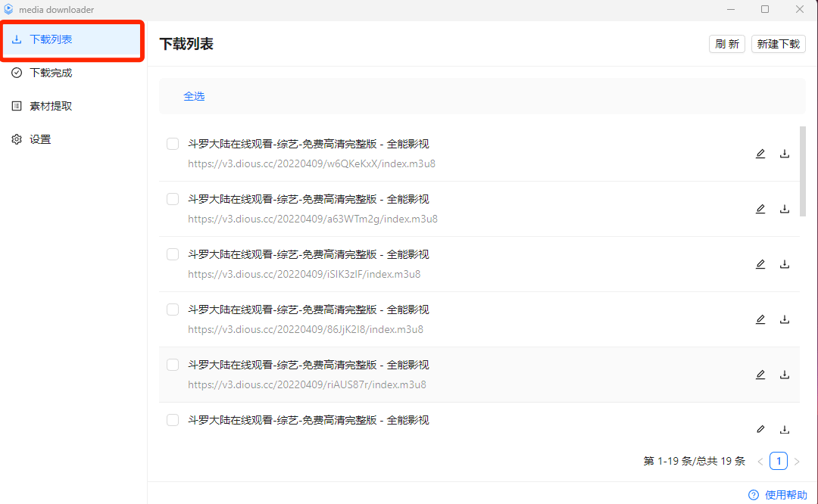This screenshot has width=818, height=504.
Task: Select the riAUS87r item checkbox
Action: pyautogui.click(x=173, y=365)
